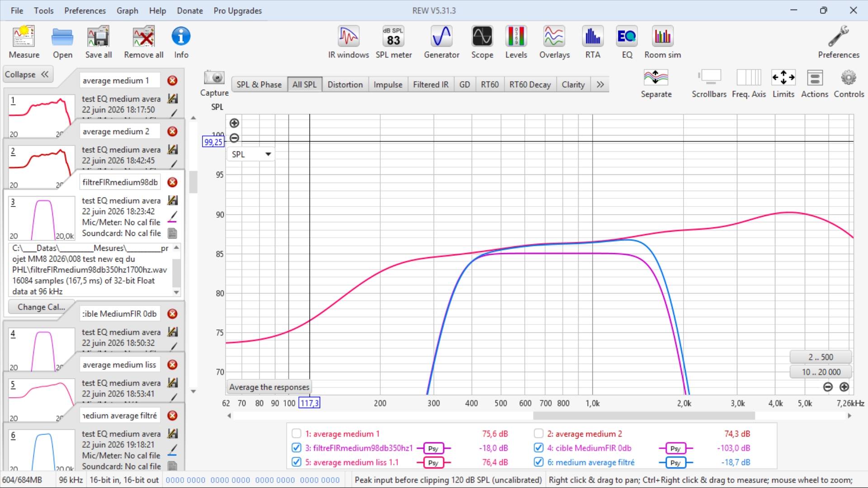Open the Graph menu
Viewport: 868px width, 488px height.
(x=127, y=10)
